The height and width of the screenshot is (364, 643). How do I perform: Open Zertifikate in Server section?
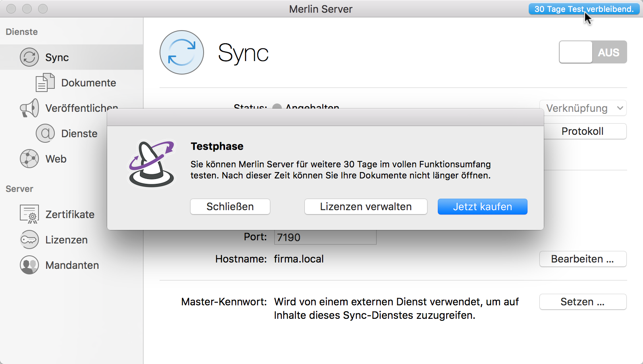click(71, 214)
